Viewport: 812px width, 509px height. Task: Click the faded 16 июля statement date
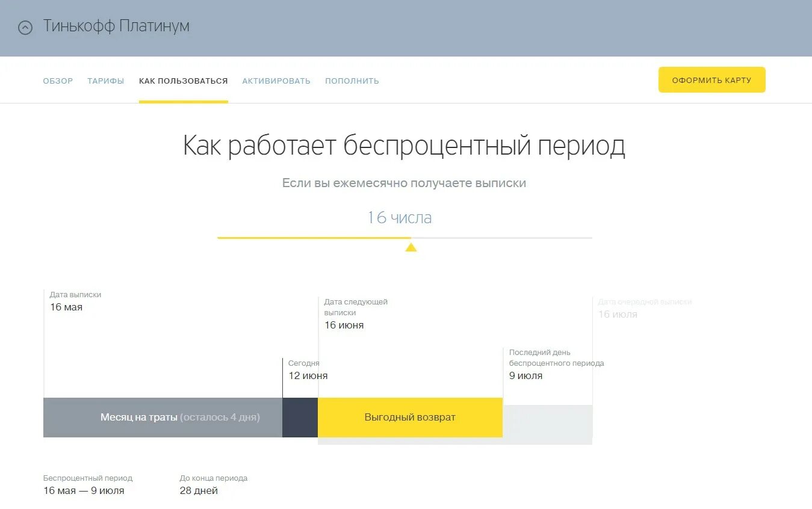(x=618, y=315)
